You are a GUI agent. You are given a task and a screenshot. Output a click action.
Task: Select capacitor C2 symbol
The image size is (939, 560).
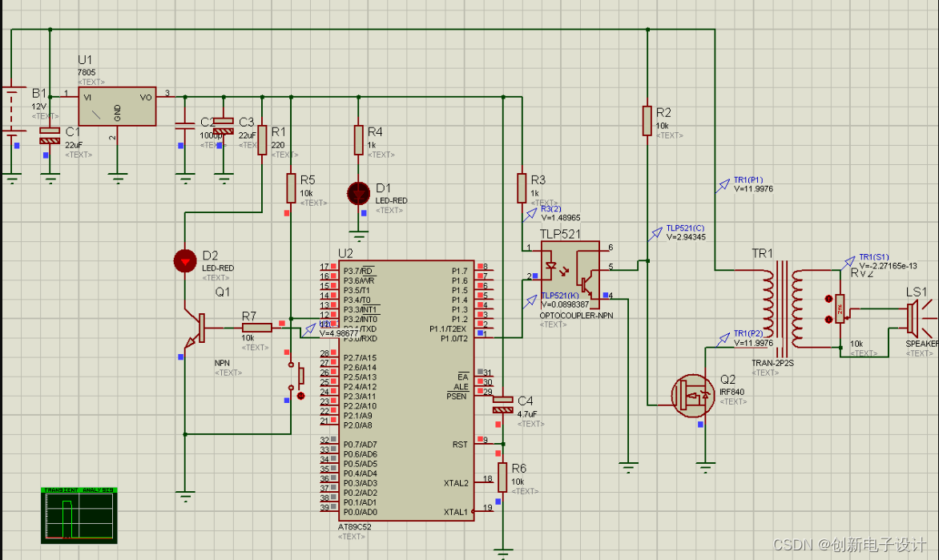click(185, 126)
